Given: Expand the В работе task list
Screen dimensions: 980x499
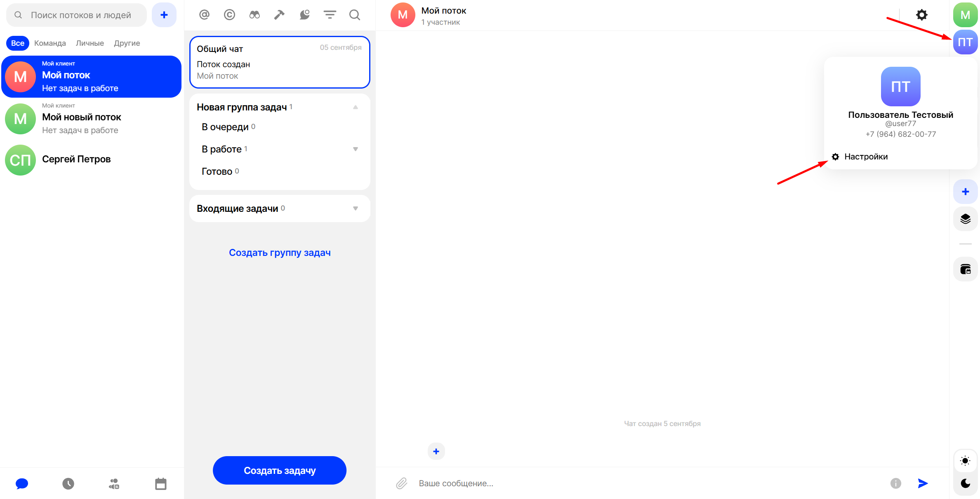Looking at the screenshot, I should coord(355,149).
